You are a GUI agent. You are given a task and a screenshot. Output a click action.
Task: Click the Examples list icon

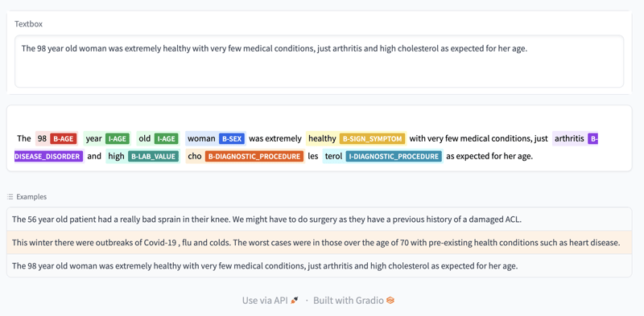click(10, 197)
